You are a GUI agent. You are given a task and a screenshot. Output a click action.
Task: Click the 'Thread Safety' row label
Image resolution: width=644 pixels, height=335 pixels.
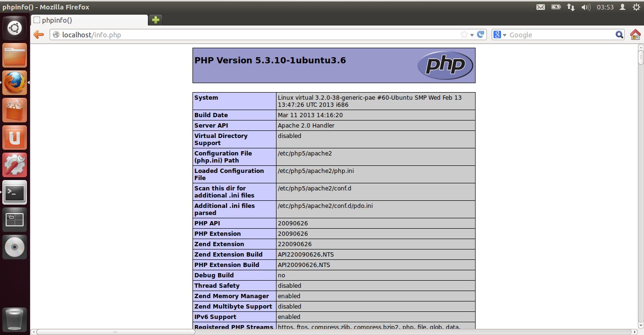pyautogui.click(x=217, y=286)
